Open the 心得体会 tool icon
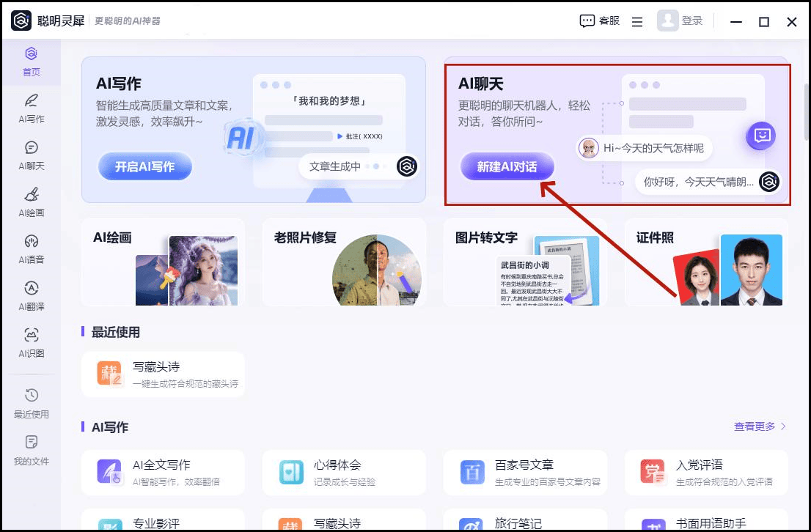Image resolution: width=811 pixels, height=532 pixels. coord(291,472)
